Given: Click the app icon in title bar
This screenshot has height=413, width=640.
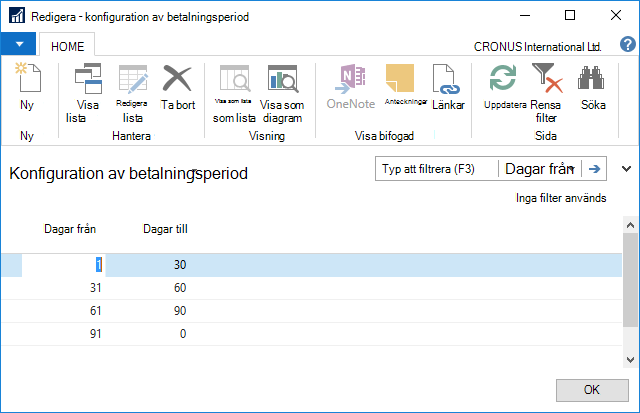Looking at the screenshot, I should coord(17,16).
